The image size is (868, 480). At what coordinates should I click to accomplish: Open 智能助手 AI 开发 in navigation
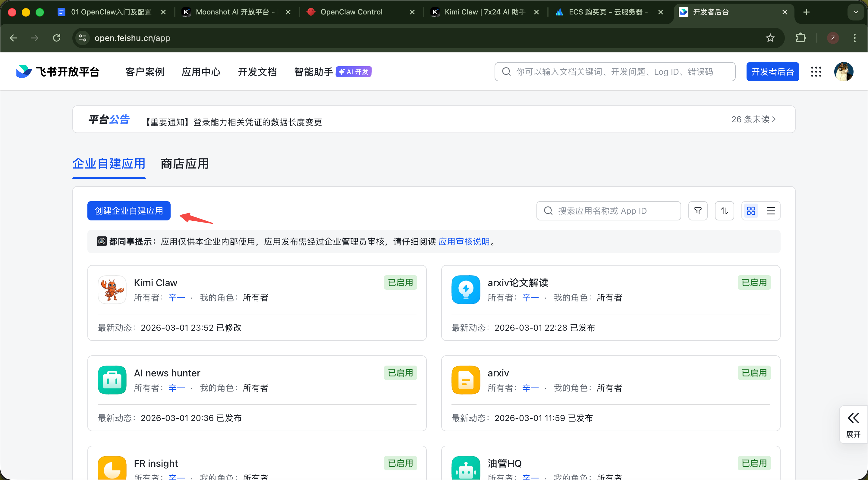click(x=332, y=72)
